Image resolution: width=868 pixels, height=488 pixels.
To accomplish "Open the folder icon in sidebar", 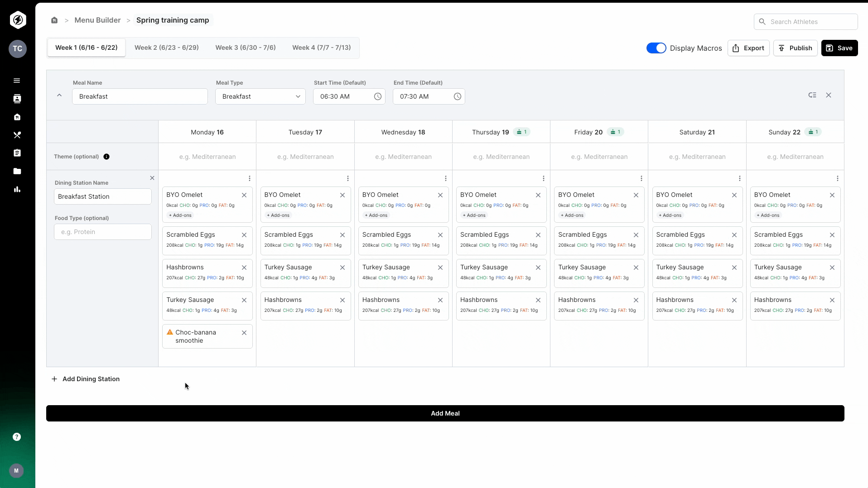I will pos(17,171).
